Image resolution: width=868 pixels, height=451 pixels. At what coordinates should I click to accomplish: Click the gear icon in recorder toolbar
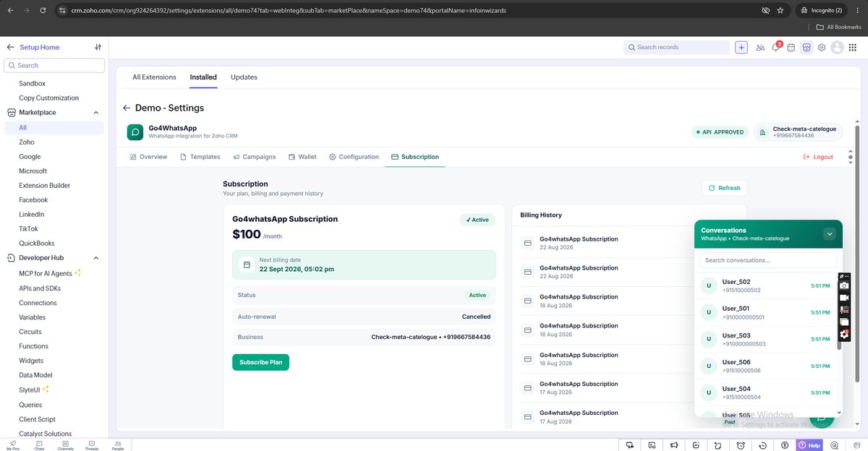pos(843,335)
